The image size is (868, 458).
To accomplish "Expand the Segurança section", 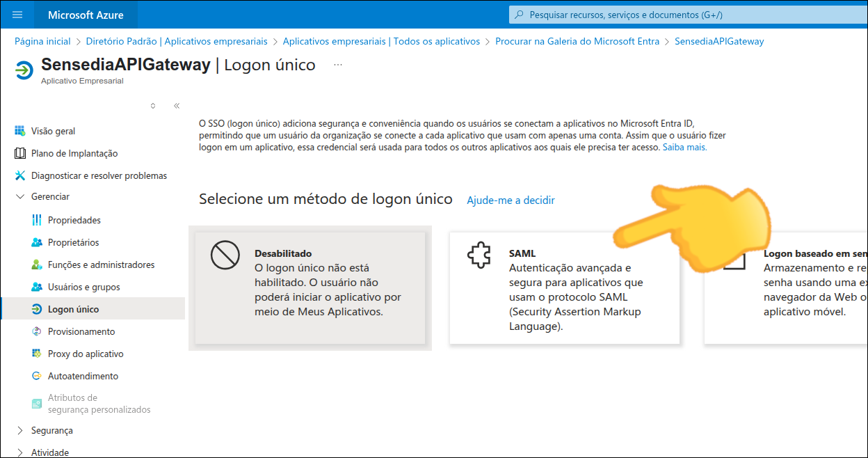I will click(20, 430).
